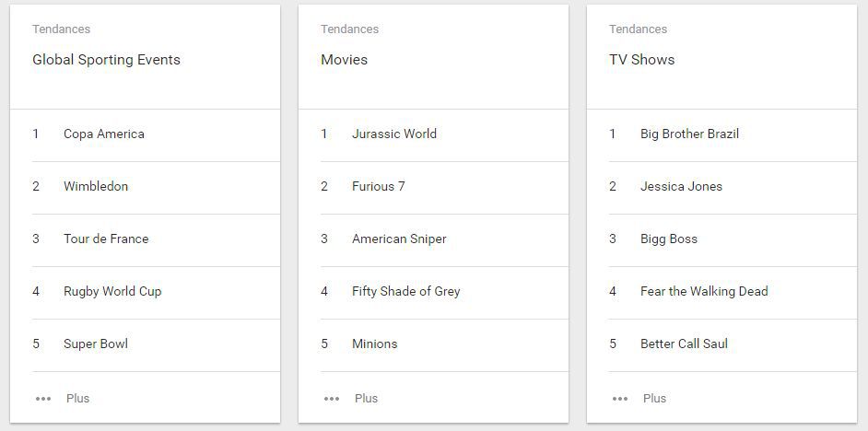Image resolution: width=868 pixels, height=431 pixels.
Task: Select Better Call Saul item
Action: [x=684, y=344]
